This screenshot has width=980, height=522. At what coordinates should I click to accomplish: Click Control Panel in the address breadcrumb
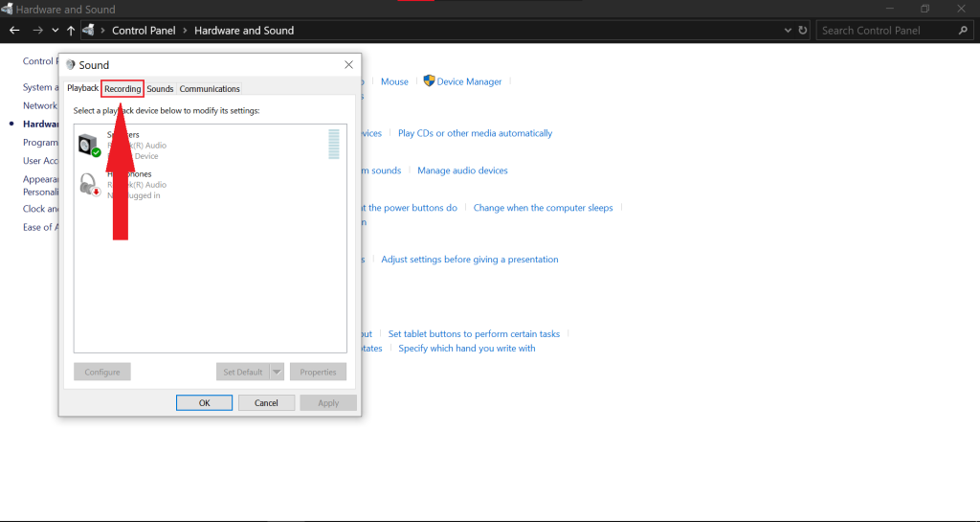pyautogui.click(x=144, y=30)
